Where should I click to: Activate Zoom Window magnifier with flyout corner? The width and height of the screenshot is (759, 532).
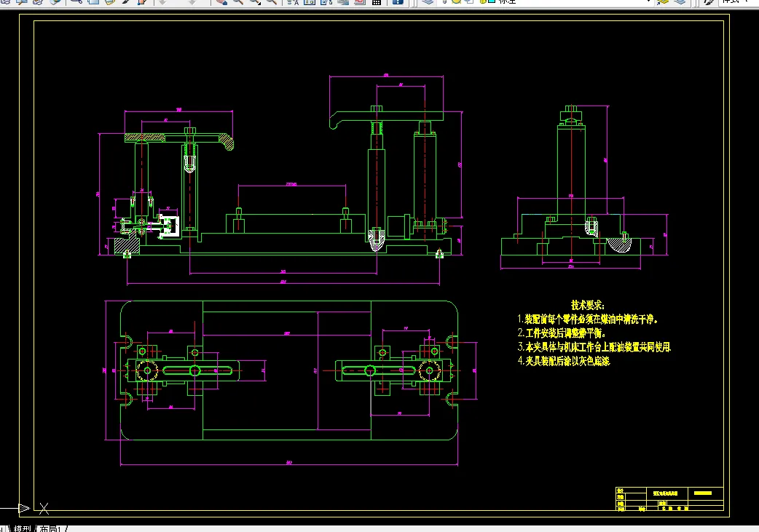[x=255, y=2]
